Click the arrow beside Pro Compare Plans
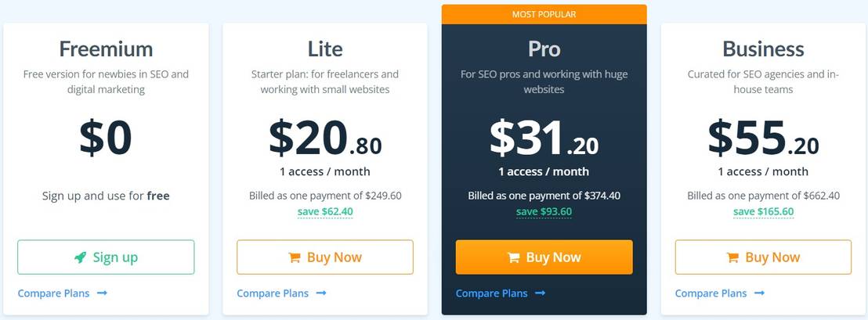The height and width of the screenshot is (320, 868). (x=541, y=293)
